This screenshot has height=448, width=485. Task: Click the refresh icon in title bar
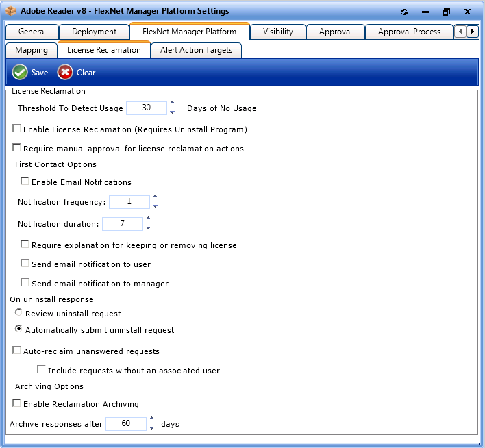pyautogui.click(x=404, y=12)
